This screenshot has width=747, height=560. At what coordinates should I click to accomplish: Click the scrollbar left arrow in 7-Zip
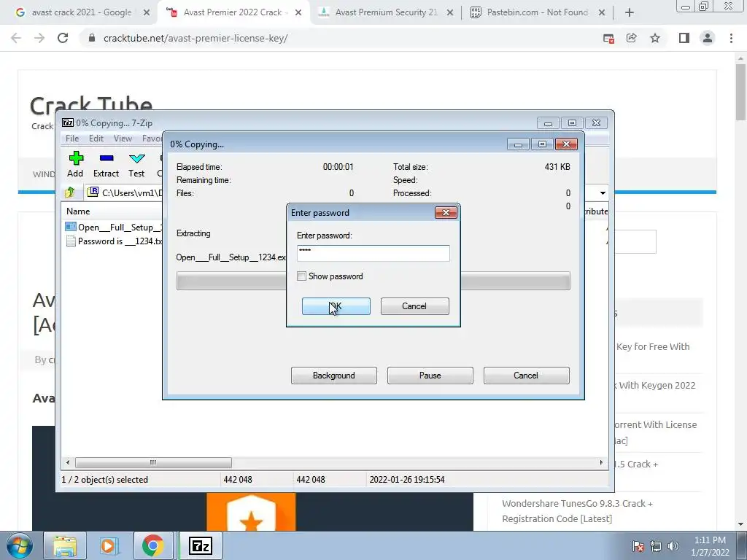click(68, 462)
